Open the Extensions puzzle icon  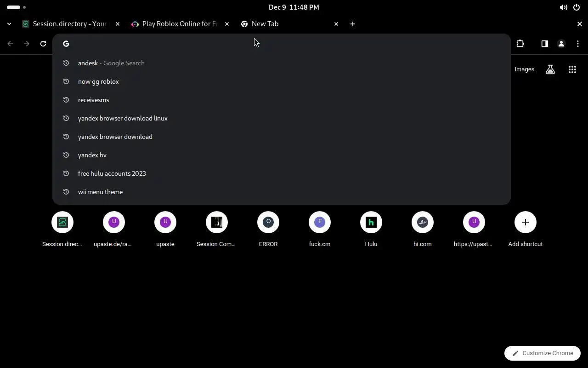click(520, 44)
